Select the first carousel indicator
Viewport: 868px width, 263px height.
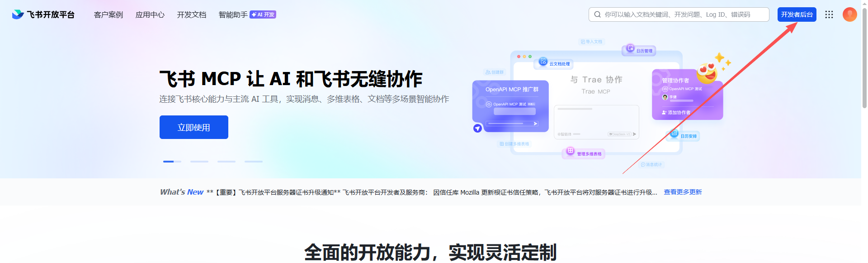(172, 162)
